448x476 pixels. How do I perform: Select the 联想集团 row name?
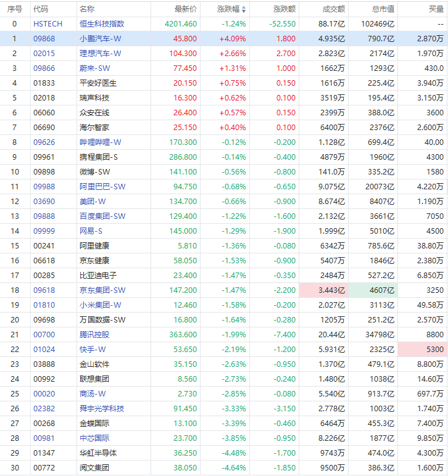click(x=94, y=379)
